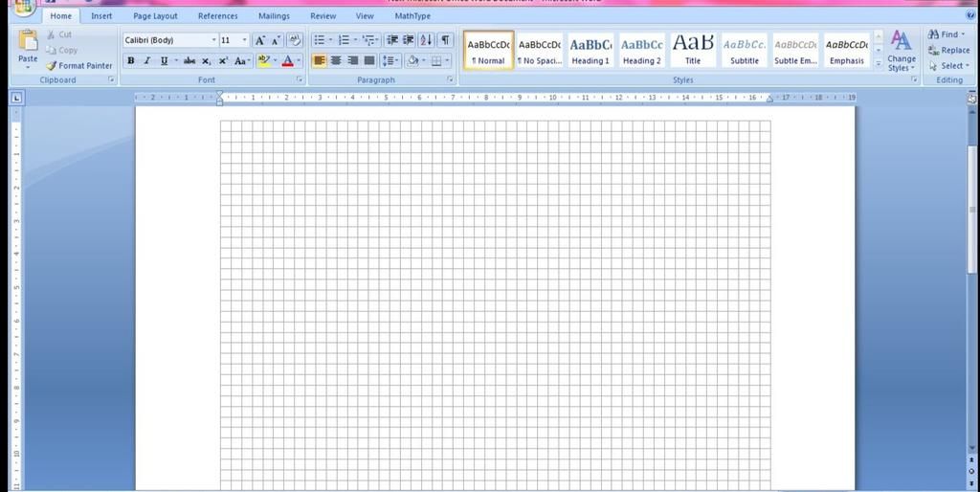Apply the text highlight color
The image size is (980, 492).
click(x=264, y=60)
